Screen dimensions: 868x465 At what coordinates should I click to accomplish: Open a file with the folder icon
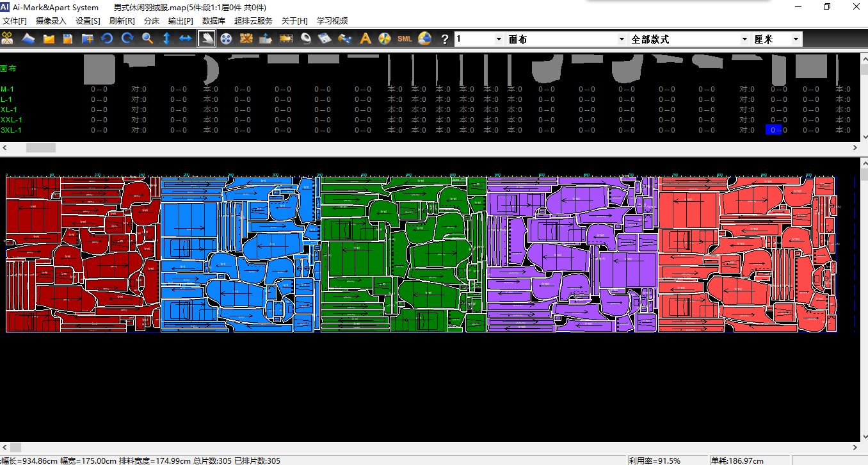point(48,39)
